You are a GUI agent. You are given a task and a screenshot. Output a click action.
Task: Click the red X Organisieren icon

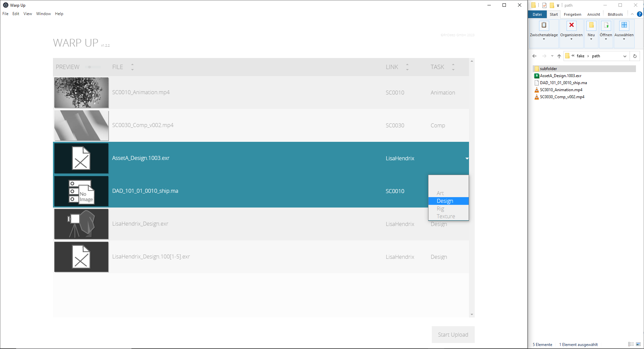571,25
